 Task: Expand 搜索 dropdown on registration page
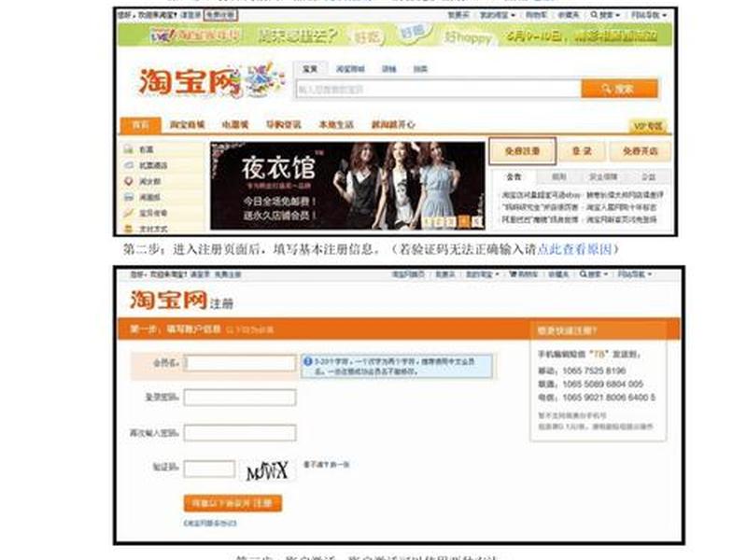593,274
